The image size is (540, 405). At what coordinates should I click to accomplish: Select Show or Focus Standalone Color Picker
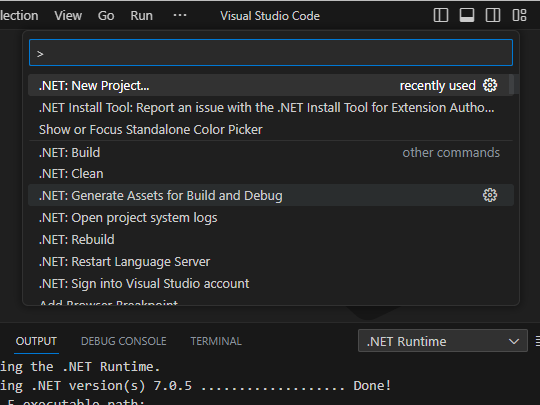[271, 130]
